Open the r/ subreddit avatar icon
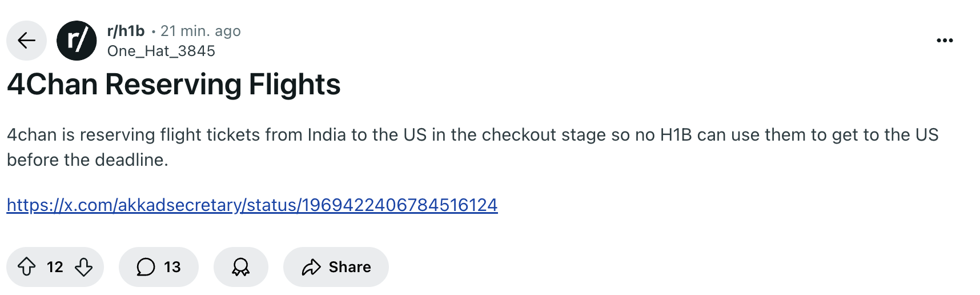The height and width of the screenshot is (295, 980). [77, 41]
